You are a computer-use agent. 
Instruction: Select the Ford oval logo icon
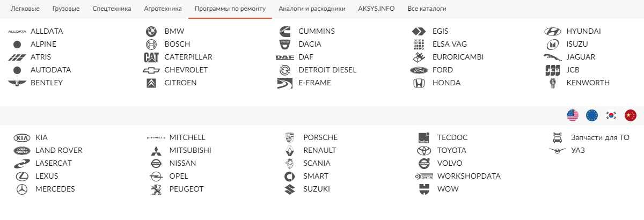(419, 70)
